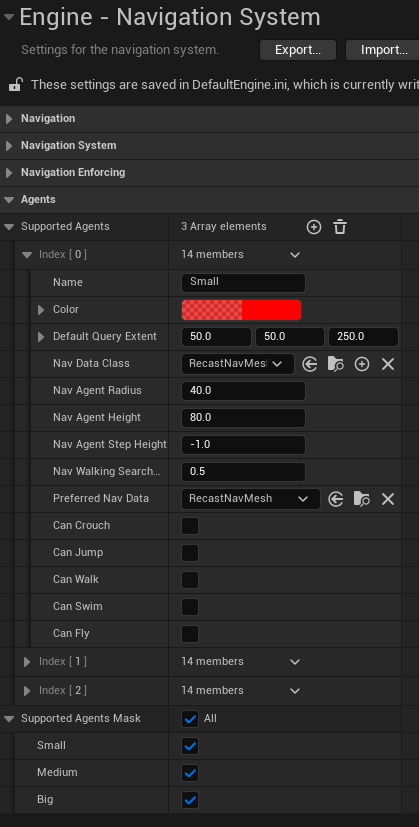Add element to Supported Agents array
Image resolution: width=419 pixels, height=827 pixels.
pos(314,227)
